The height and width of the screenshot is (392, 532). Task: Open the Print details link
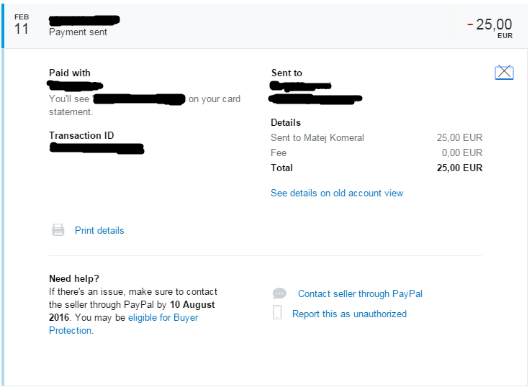pos(99,231)
